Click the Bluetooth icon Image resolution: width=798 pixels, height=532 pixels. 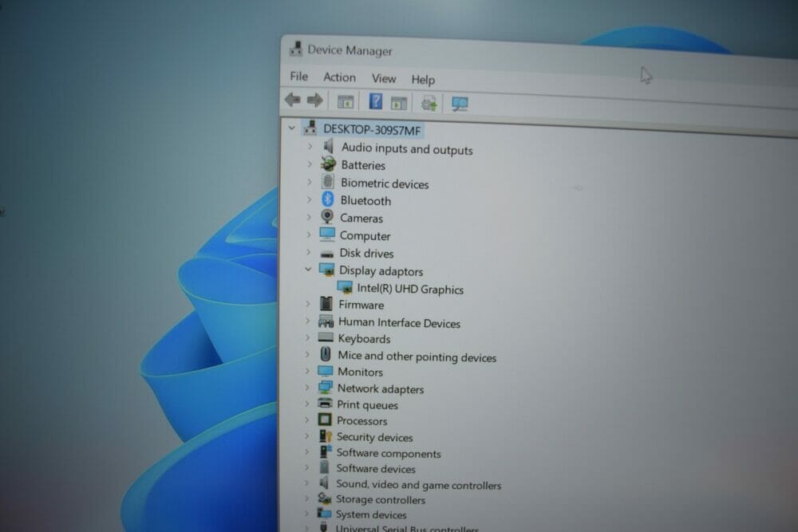click(x=328, y=199)
